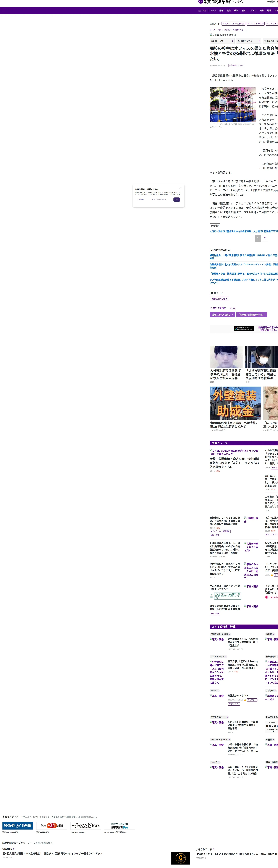
Task: Open the 使い方 help link
Action: coord(233,308)
